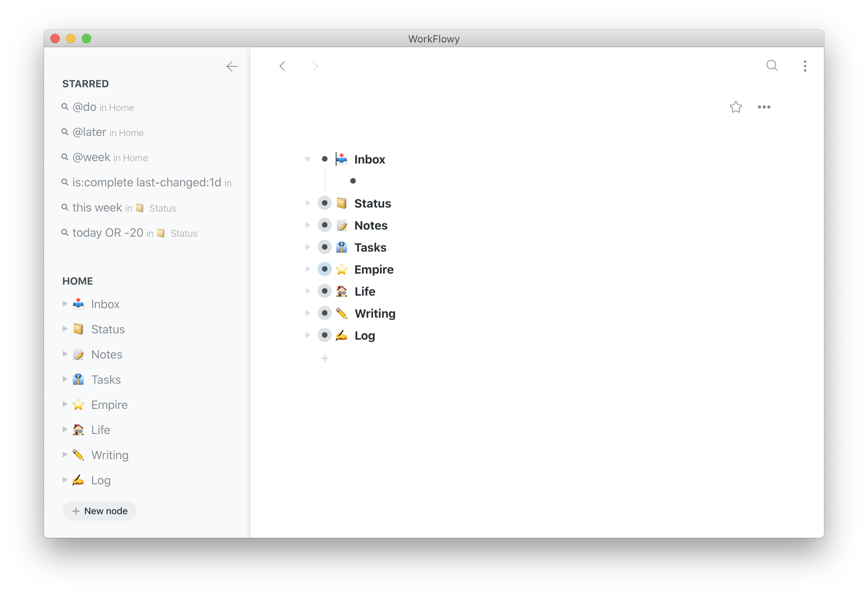Click the Log icon in main view
This screenshot has width=868, height=596.
click(342, 336)
